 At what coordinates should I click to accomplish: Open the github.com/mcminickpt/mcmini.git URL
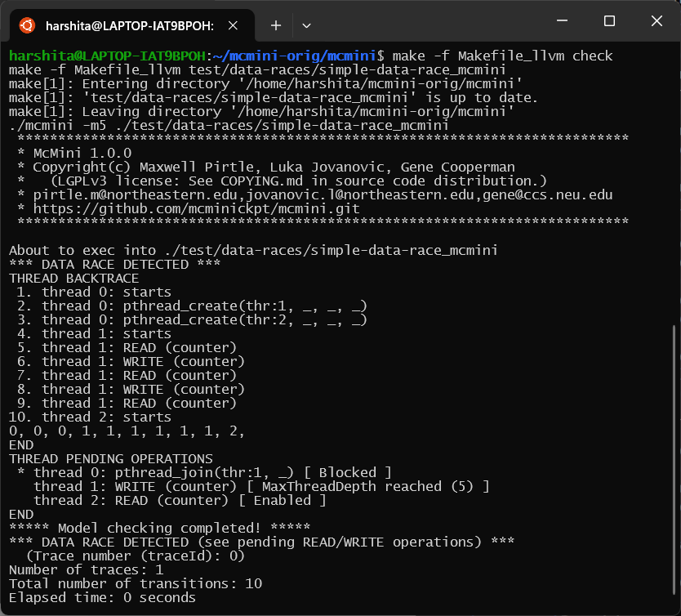click(196, 209)
